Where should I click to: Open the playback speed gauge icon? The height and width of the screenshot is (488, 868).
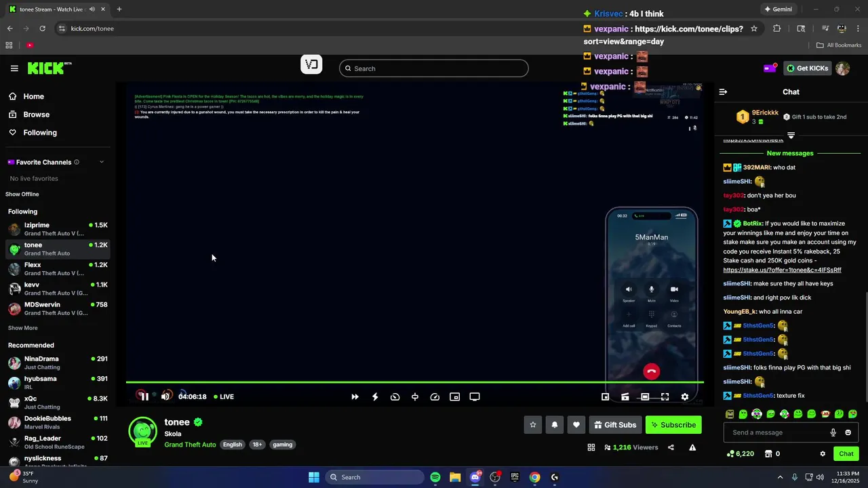[435, 396]
